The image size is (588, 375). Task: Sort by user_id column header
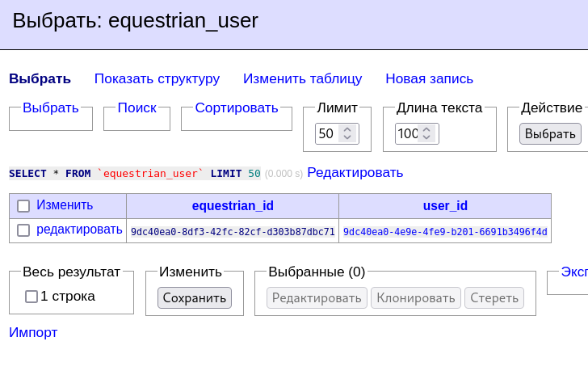point(445,206)
